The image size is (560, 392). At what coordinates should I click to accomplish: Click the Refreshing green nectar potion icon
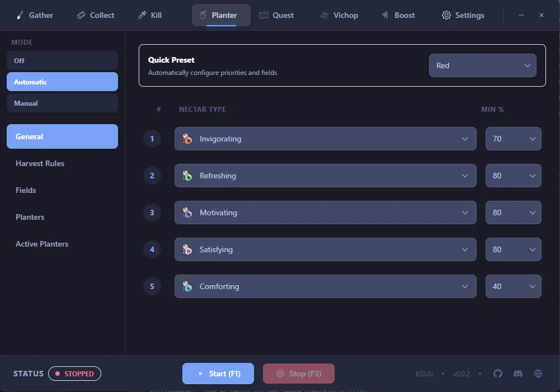187,176
